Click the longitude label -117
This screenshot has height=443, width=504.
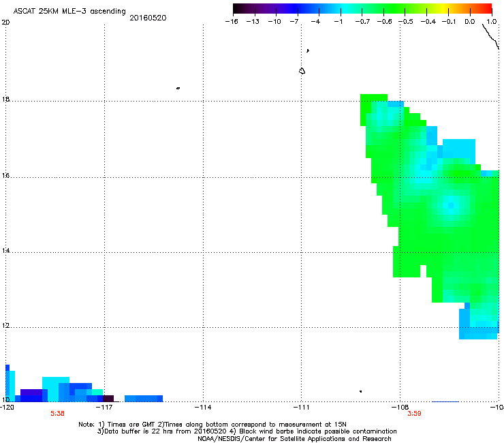104,408
